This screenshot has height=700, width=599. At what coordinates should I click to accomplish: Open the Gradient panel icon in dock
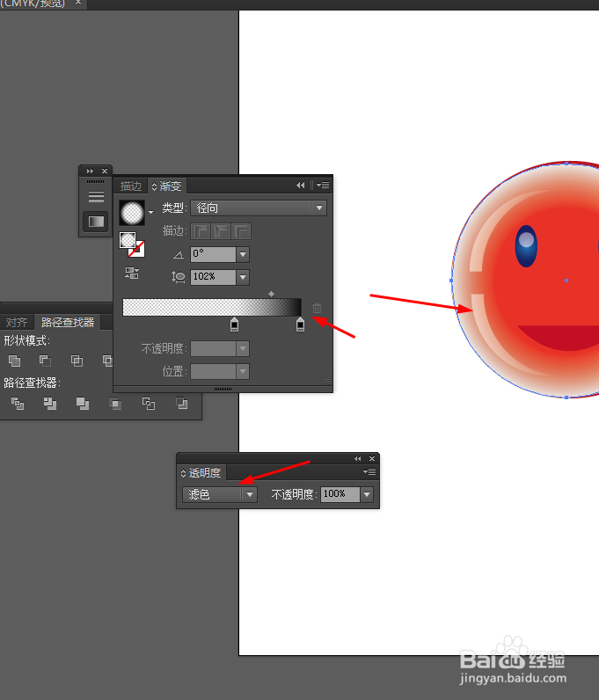point(96,222)
